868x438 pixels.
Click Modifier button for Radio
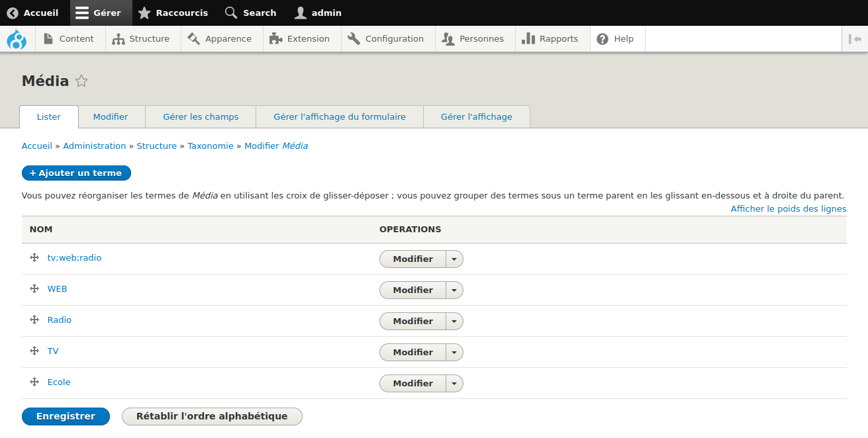412,322
